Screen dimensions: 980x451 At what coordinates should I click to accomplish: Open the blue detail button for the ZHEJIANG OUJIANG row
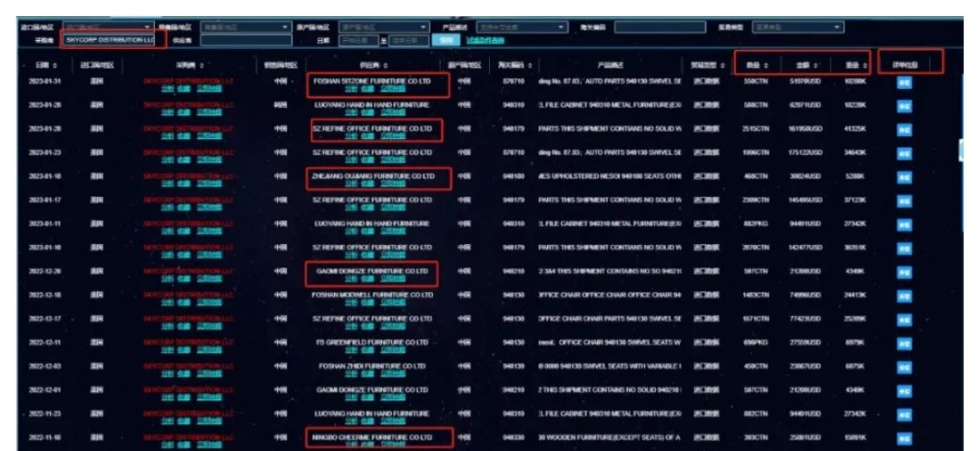pyautogui.click(x=904, y=177)
